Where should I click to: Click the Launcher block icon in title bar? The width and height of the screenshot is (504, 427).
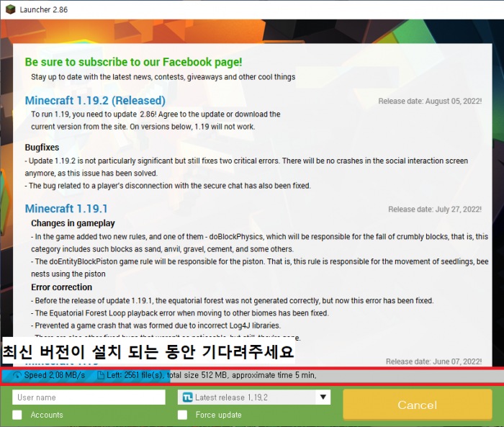9,9
